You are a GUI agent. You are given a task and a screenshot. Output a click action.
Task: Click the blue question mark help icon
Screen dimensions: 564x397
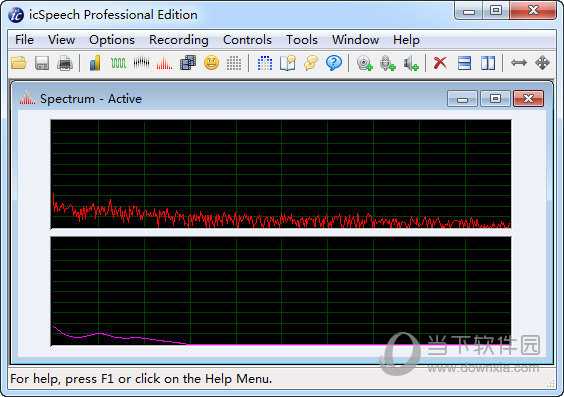click(x=334, y=63)
